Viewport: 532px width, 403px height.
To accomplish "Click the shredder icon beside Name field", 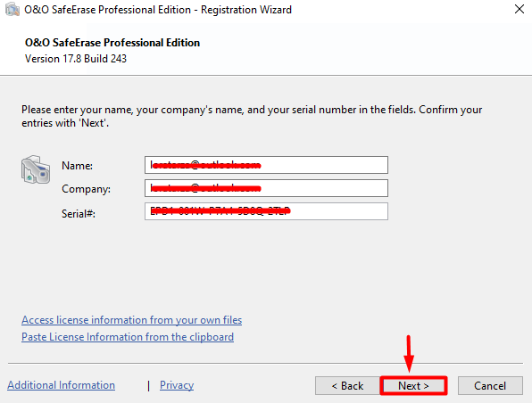I will pyautogui.click(x=36, y=169).
